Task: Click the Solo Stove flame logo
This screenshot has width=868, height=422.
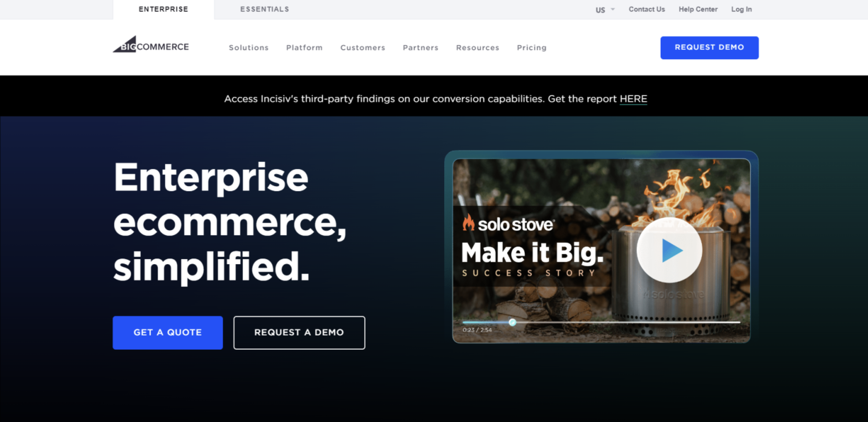Action: coord(468,222)
